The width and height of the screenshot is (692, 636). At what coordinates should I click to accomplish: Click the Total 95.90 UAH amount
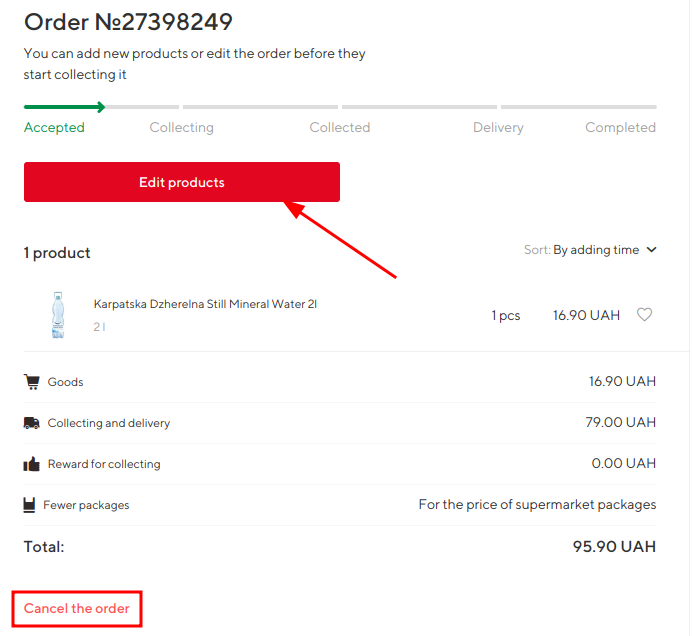click(x=612, y=547)
